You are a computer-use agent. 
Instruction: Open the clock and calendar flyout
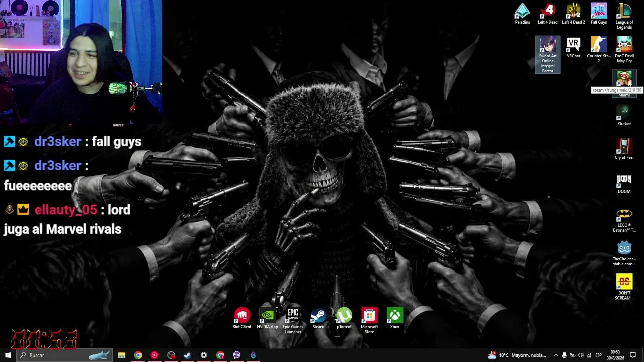tap(615, 355)
